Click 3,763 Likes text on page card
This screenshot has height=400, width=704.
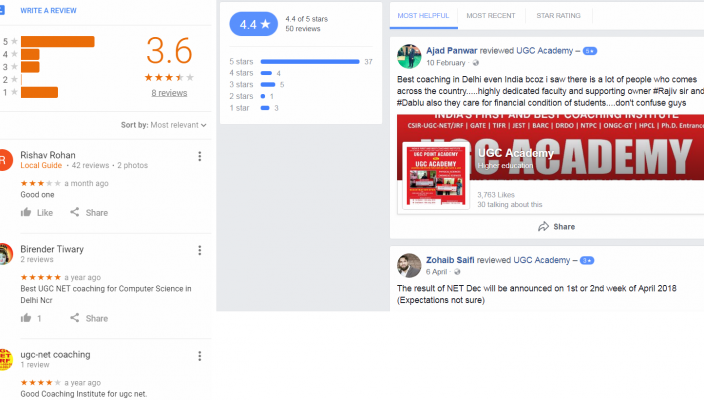click(x=496, y=194)
